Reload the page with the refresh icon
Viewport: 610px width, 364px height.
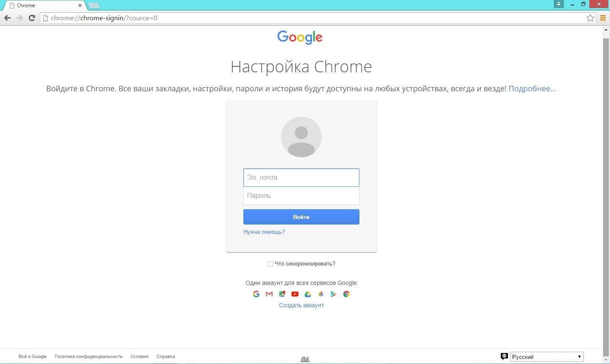coord(32,18)
